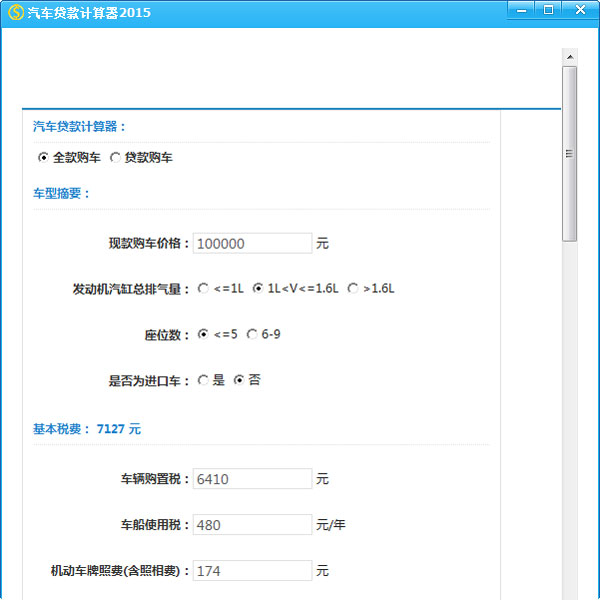The height and width of the screenshot is (601, 600).
Task: Select engine displacement <=1L
Action: point(203,289)
